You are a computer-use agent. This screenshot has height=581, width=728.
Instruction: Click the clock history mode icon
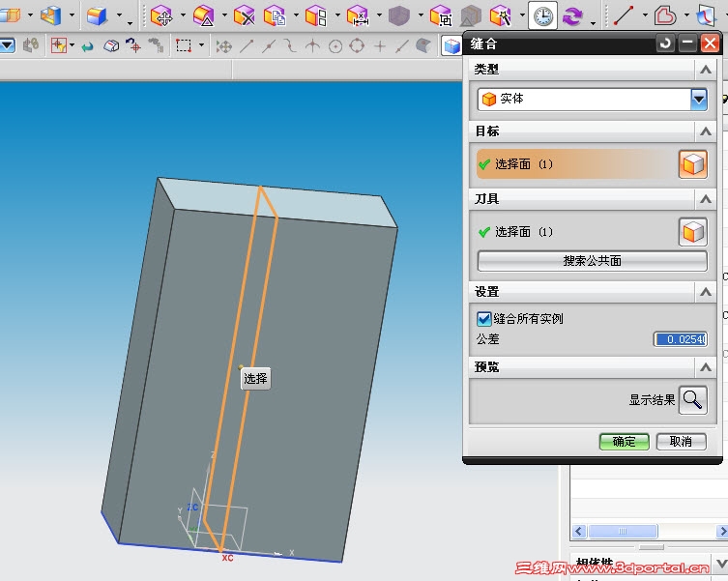point(542,15)
